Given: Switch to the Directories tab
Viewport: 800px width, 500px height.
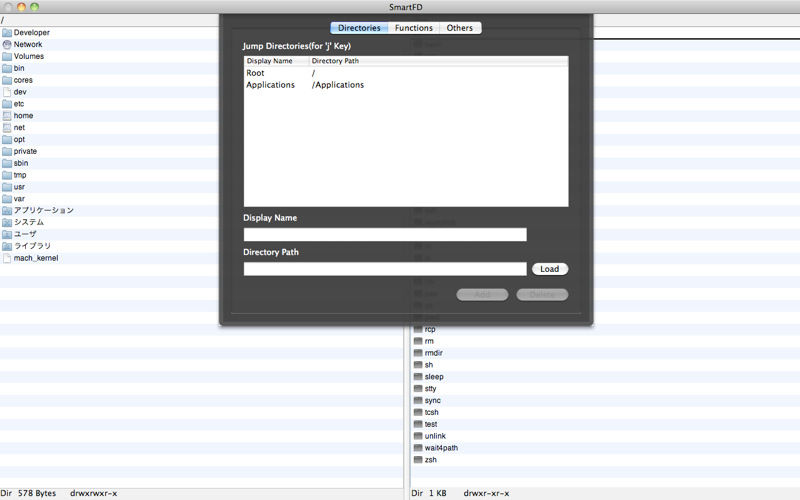Looking at the screenshot, I should (x=359, y=28).
